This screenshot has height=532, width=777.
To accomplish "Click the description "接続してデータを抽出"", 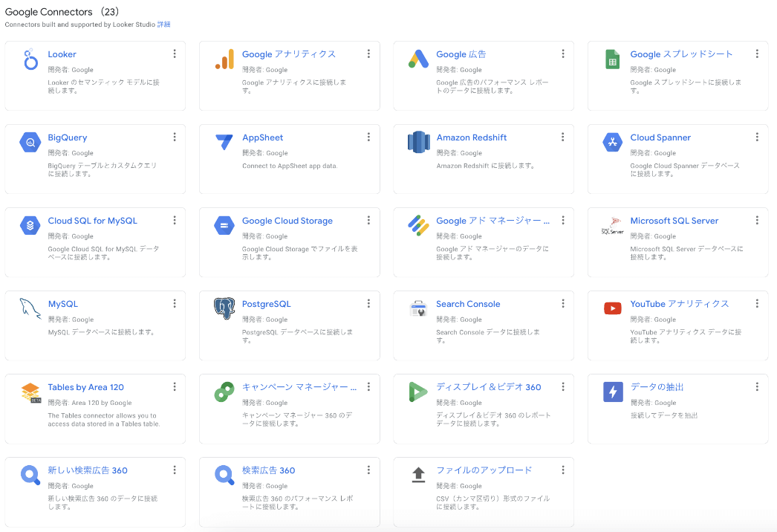I will coord(663,415).
